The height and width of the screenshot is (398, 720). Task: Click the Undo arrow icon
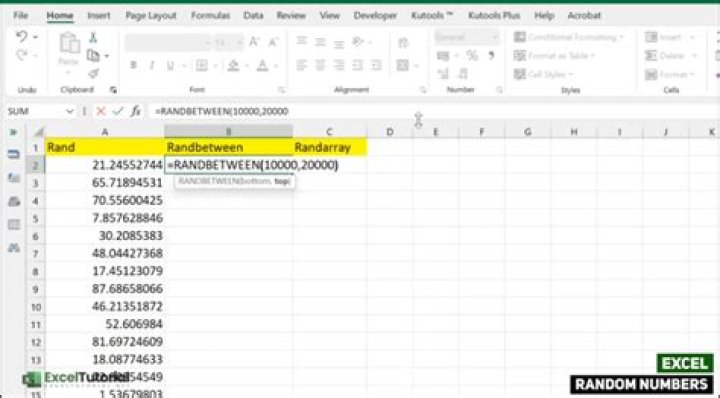tap(21, 36)
